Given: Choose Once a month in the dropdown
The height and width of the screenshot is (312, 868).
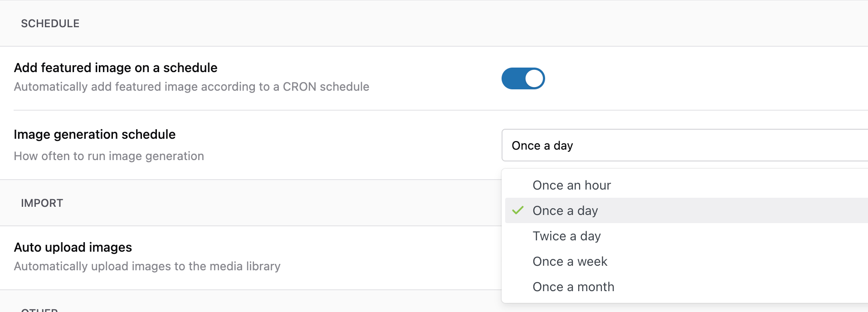Looking at the screenshot, I should [573, 287].
